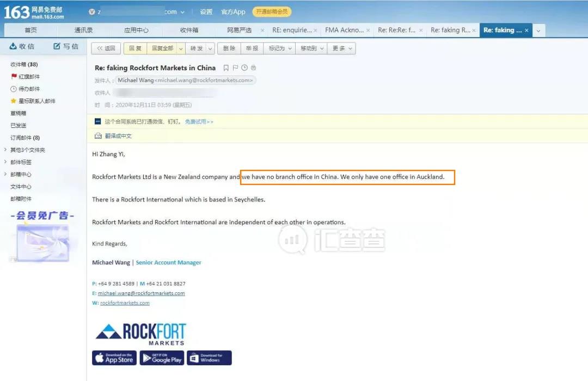Click the 翻译成中文 translate icon
Image resolution: width=588 pixels, height=381 pixels.
98,136
